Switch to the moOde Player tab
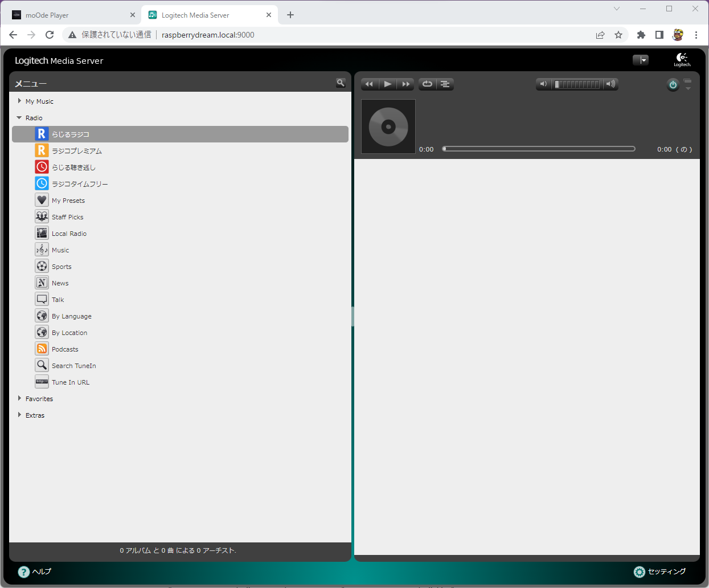Screen dimensions: 709x588 tap(71, 15)
